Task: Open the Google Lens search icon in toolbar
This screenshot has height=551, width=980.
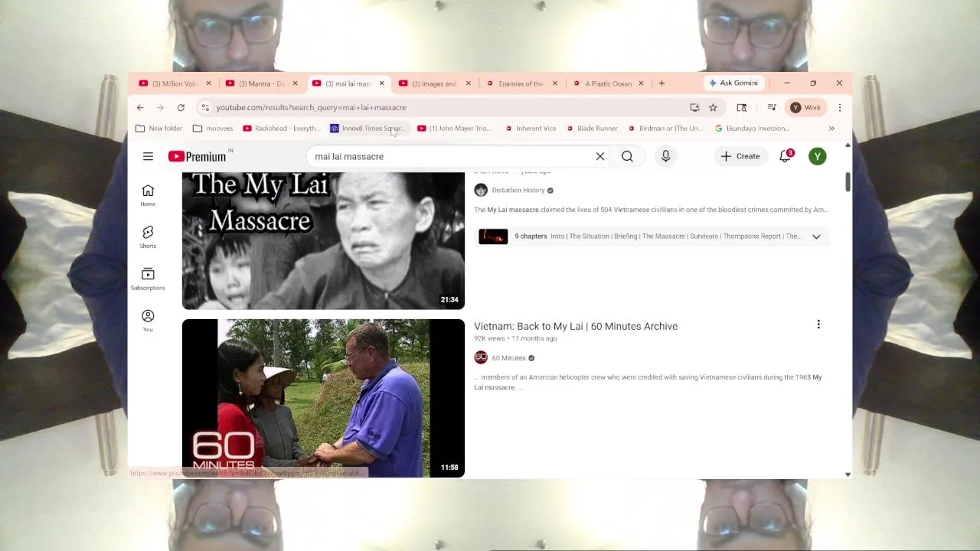Action: coord(741,107)
